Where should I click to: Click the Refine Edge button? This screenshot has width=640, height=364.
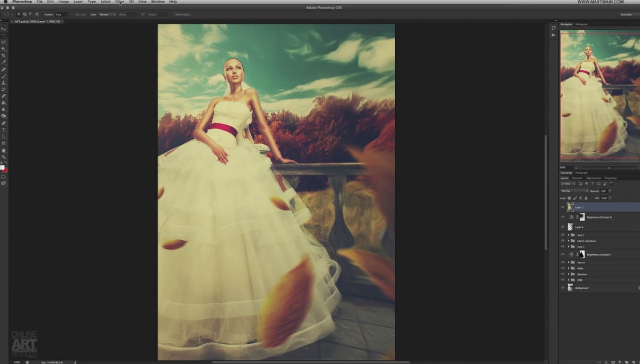point(183,14)
